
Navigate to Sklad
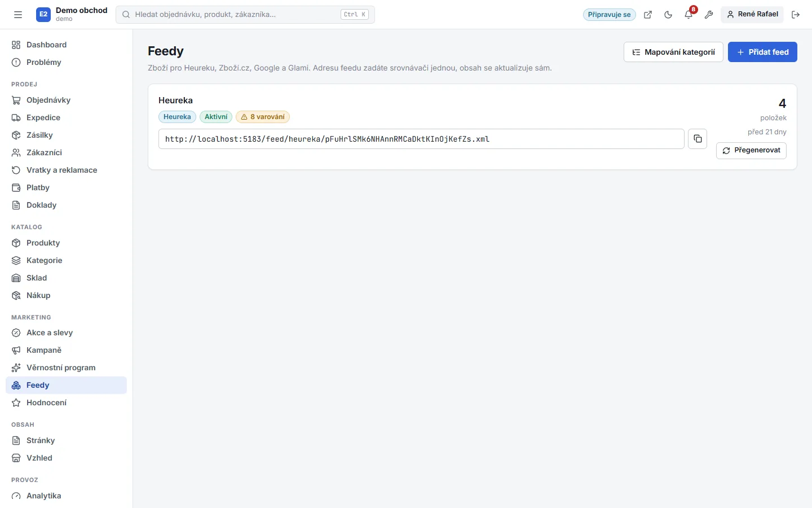coord(66,278)
